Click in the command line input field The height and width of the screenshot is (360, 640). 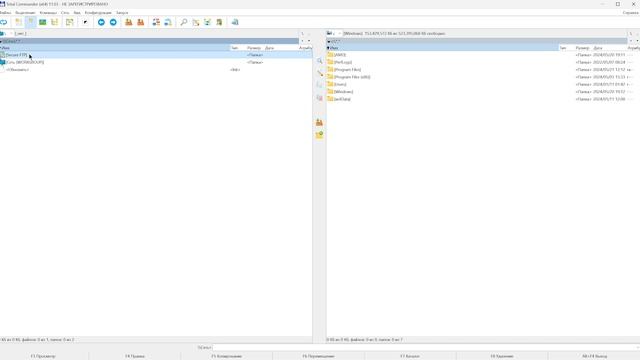click(423, 347)
